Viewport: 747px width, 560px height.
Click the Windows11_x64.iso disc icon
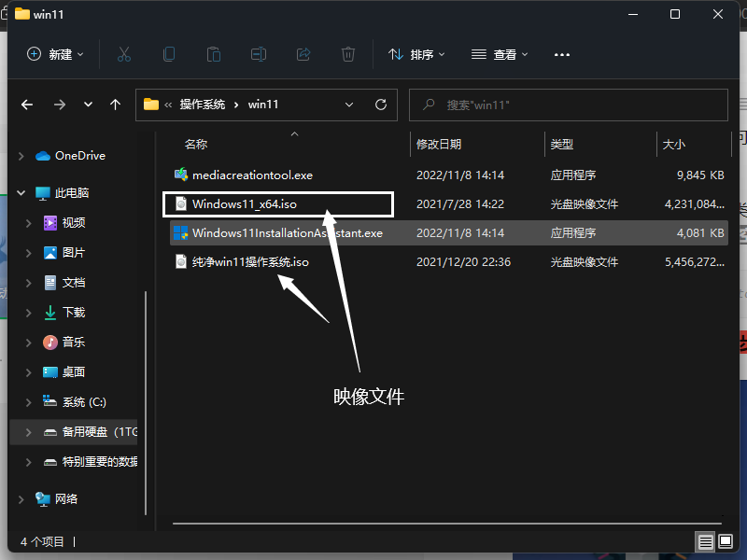(181, 204)
